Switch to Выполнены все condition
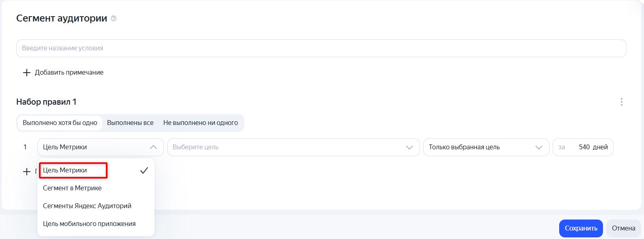This screenshot has height=239, width=644. [130, 123]
